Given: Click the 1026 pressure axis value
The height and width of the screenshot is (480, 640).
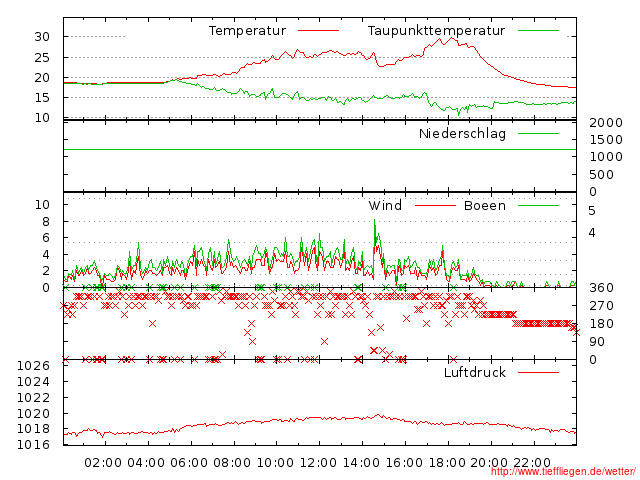Looking at the screenshot, I should 33,365.
